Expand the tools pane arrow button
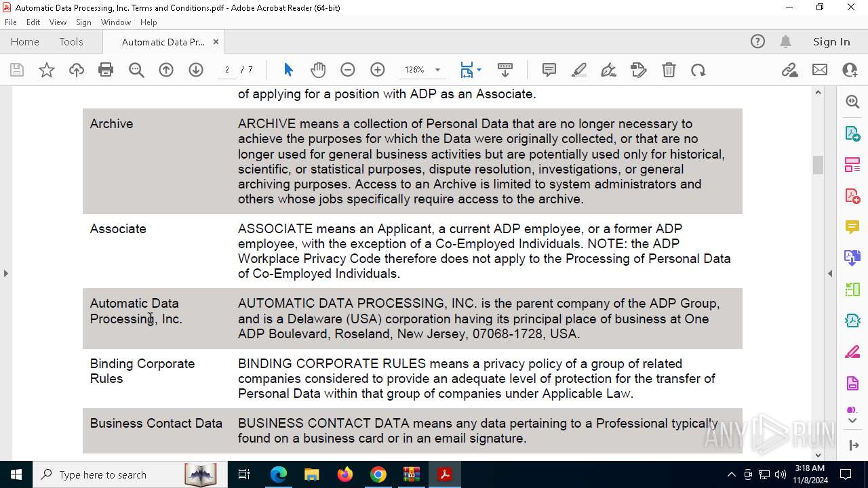The height and width of the screenshot is (488, 868). [x=853, y=445]
